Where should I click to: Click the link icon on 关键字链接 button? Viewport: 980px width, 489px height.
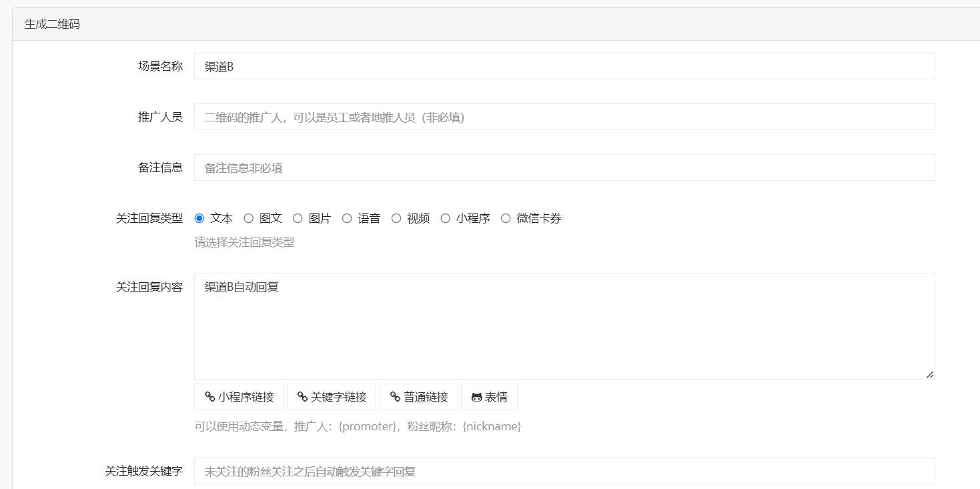click(302, 397)
